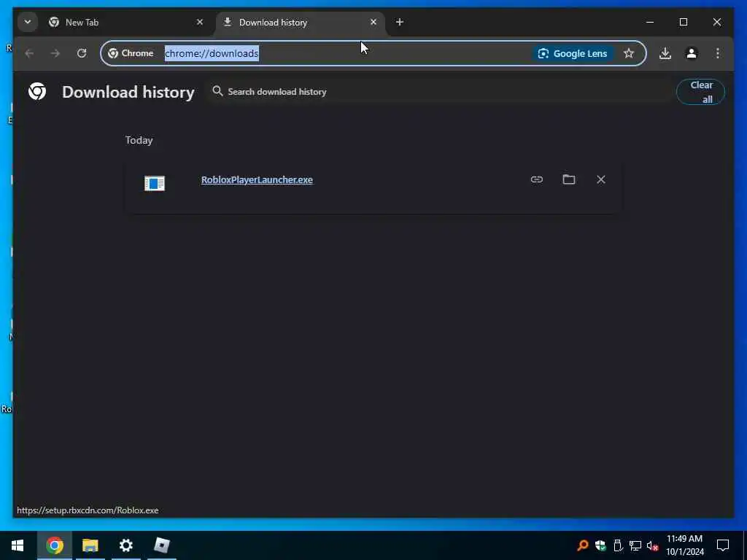Open the Windows Start menu
This screenshot has width=747, height=560.
point(18,545)
